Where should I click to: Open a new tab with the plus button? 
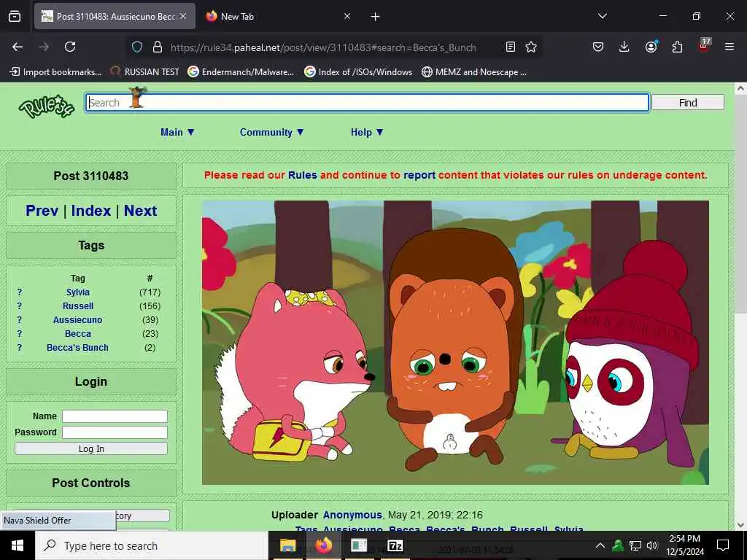tap(376, 17)
